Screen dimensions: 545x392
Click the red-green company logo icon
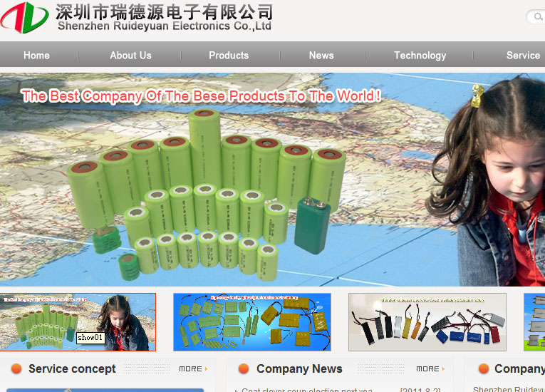click(25, 17)
